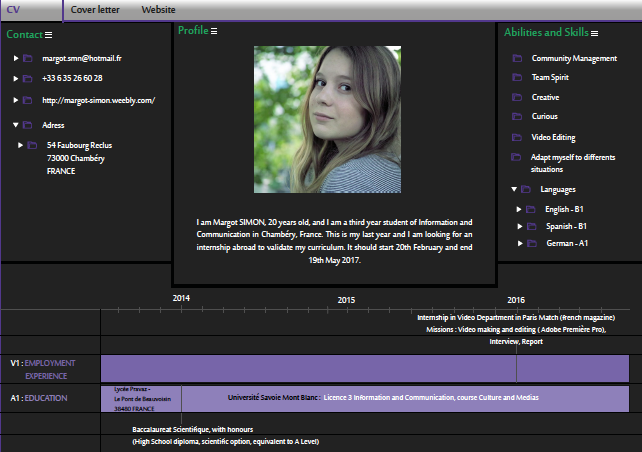Click the 'FRANCE' address line
The image size is (642, 452).
[61, 171]
